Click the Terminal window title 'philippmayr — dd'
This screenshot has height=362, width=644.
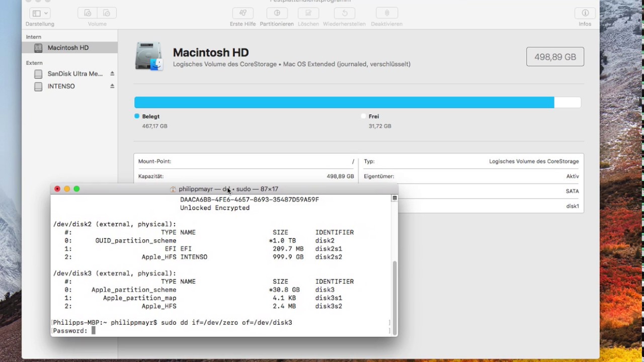click(228, 189)
